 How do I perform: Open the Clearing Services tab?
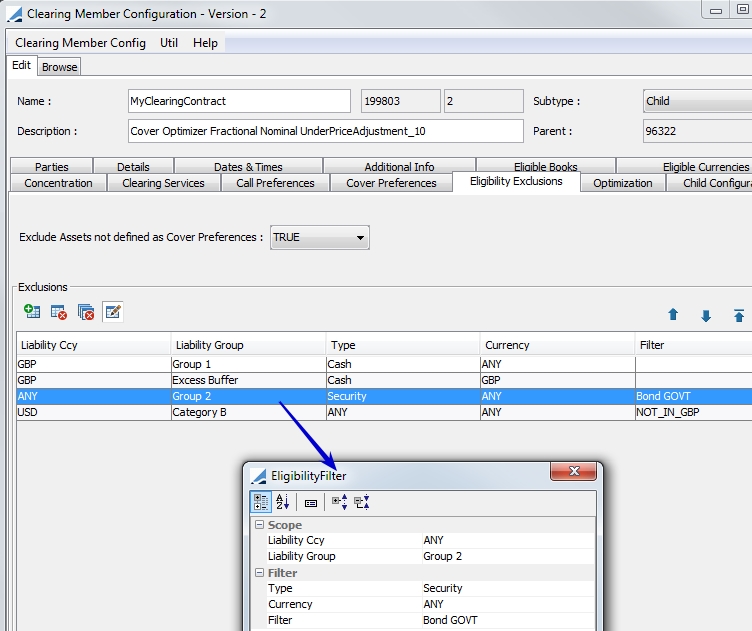tap(164, 183)
